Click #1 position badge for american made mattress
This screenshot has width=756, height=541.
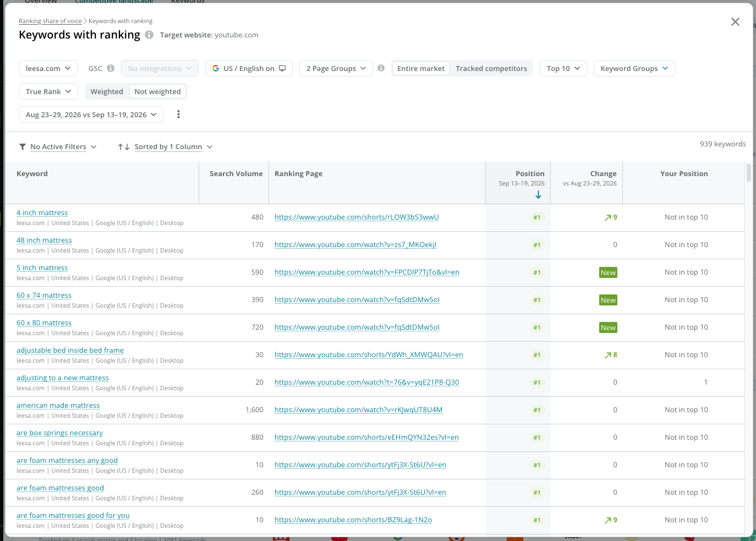tap(537, 410)
